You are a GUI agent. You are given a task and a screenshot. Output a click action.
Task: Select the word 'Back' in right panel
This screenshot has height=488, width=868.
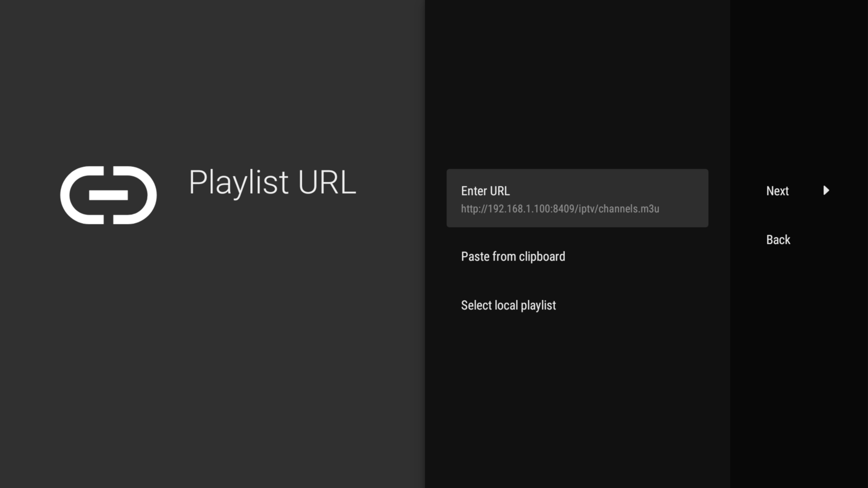pos(778,239)
